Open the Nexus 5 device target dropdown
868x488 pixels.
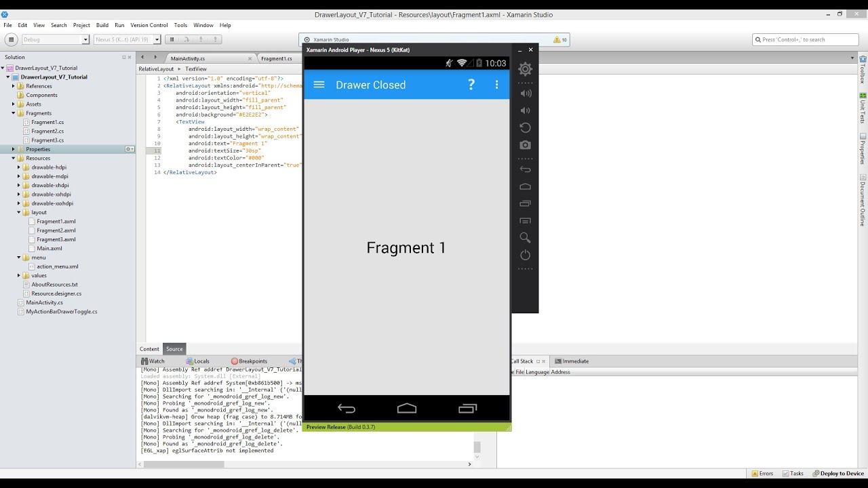click(x=127, y=40)
